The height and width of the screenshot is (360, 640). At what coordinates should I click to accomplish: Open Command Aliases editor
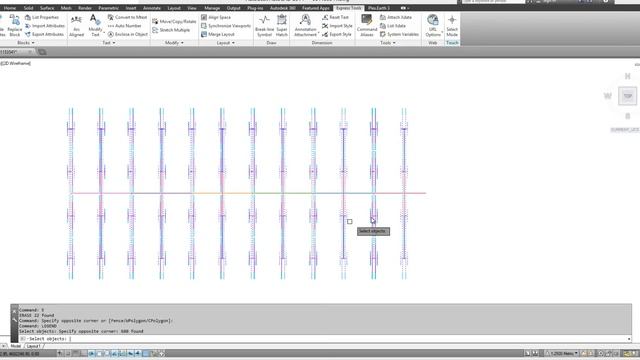367,25
